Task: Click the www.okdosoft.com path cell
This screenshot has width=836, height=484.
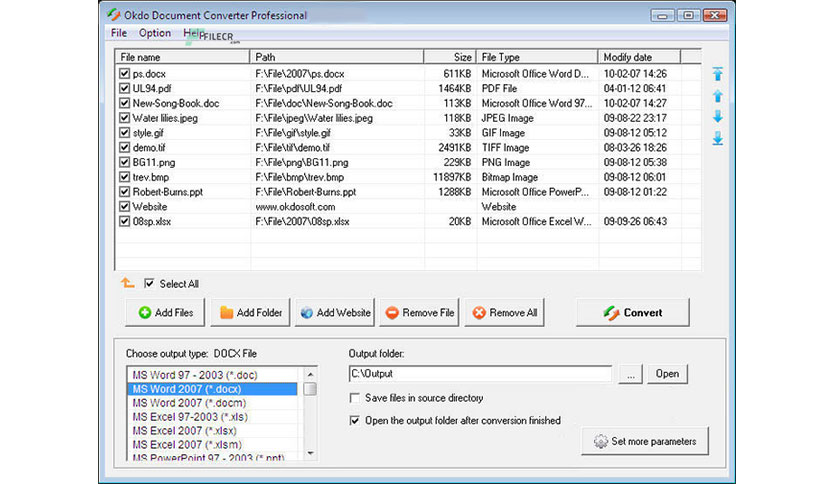Action: pyautogui.click(x=295, y=206)
